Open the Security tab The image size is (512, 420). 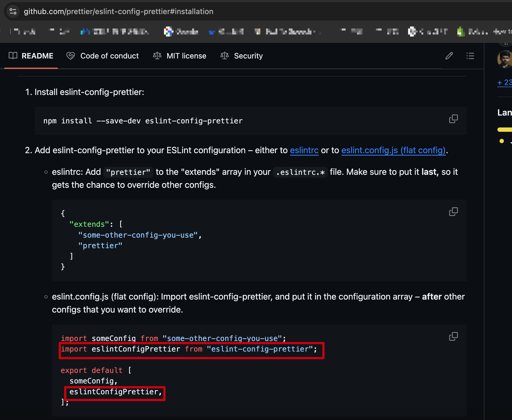click(x=241, y=56)
